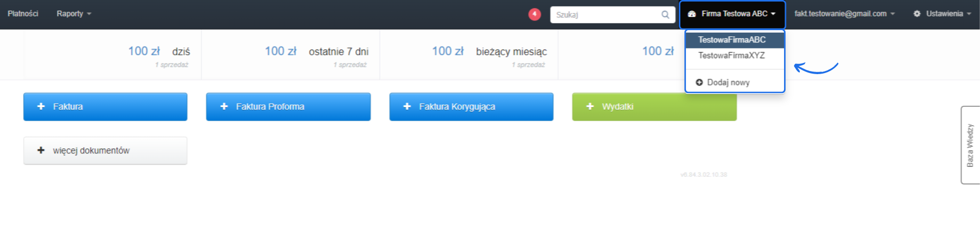Click the '1 sprzedaż' text under dziś
The height and width of the screenshot is (230, 980).
point(171,65)
